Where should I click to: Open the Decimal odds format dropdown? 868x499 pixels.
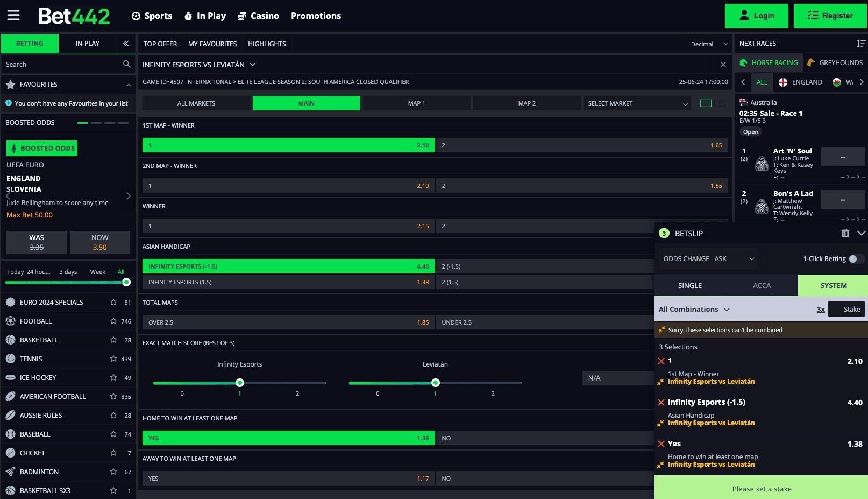[709, 44]
